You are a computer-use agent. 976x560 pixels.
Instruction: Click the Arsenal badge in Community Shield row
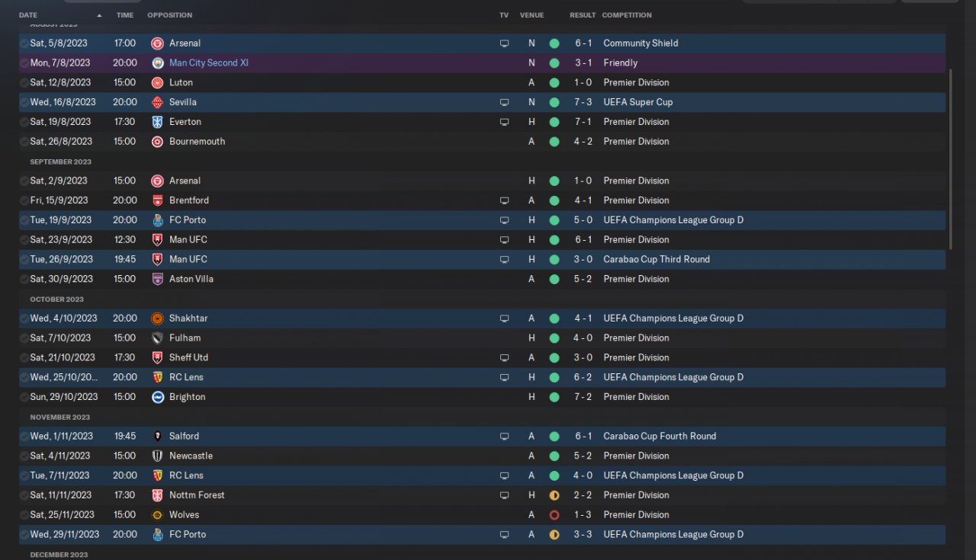click(x=157, y=43)
